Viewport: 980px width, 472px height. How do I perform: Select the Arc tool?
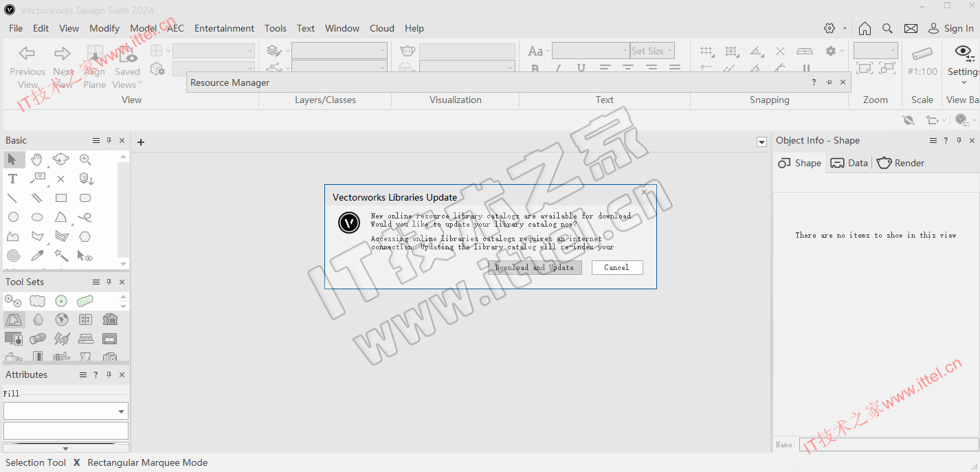(x=61, y=217)
